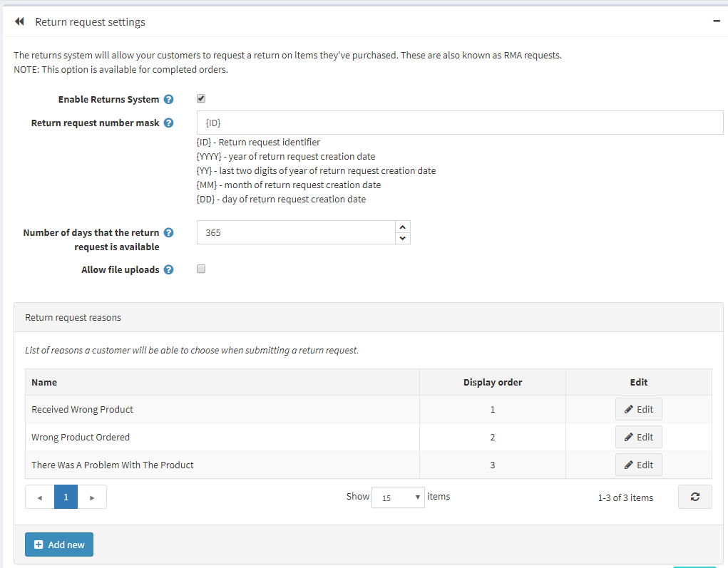Click help icon for Return request number mask

(x=168, y=123)
